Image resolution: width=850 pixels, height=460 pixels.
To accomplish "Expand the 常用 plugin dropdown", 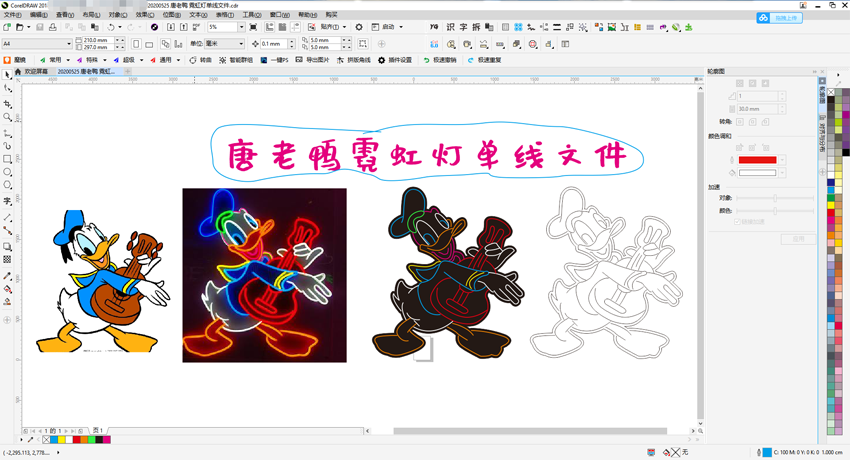I will click(68, 60).
